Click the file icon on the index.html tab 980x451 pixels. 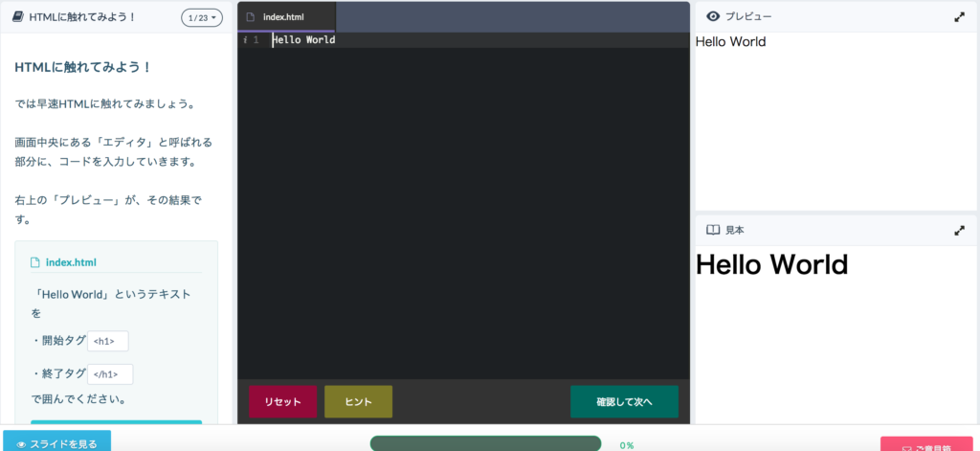(x=250, y=17)
